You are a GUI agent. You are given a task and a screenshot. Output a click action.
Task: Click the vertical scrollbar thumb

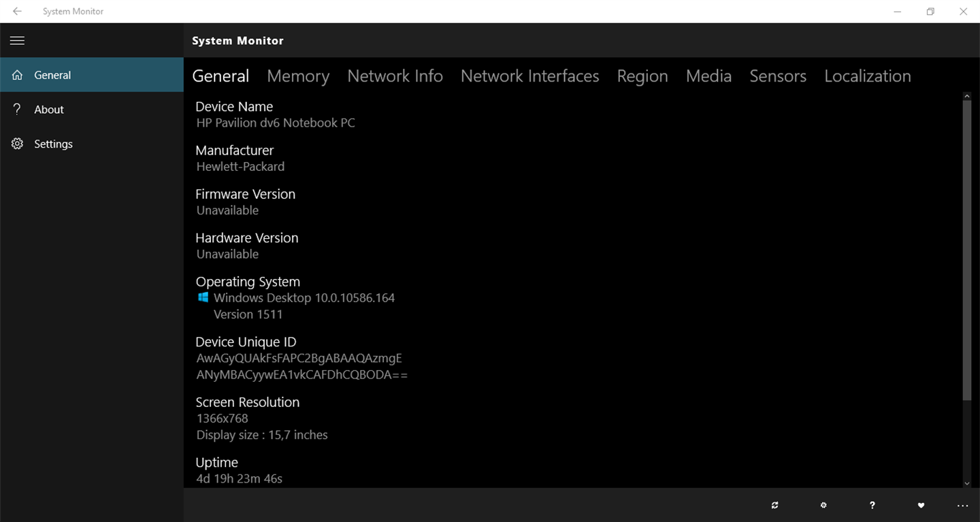(x=966, y=252)
